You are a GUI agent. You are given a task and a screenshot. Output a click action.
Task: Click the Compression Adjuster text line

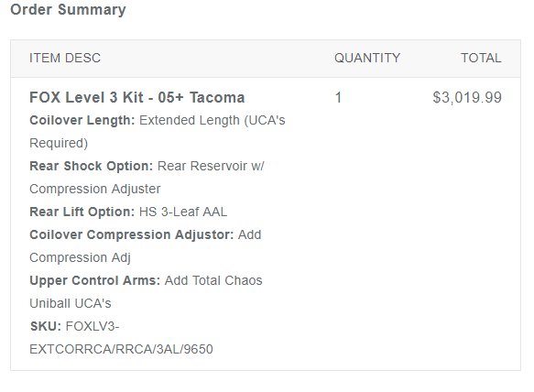coord(95,189)
